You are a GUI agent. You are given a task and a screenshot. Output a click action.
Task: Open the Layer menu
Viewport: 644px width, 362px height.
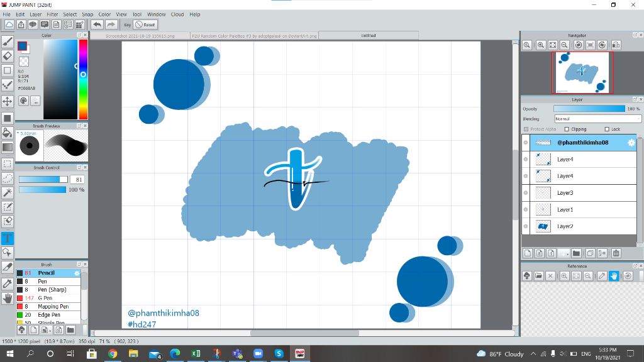[36, 14]
